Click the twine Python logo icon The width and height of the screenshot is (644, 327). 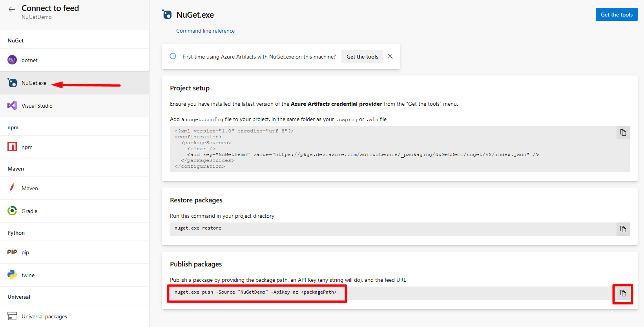point(12,275)
